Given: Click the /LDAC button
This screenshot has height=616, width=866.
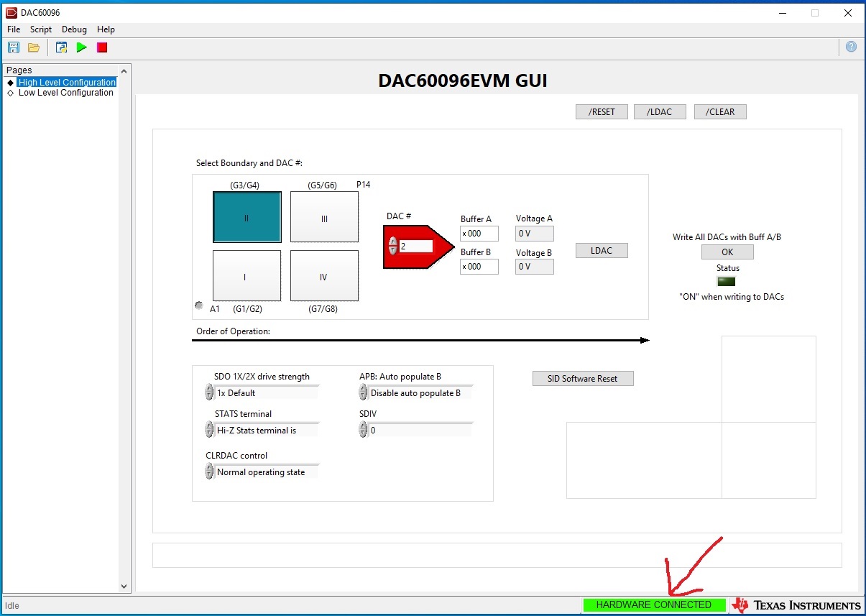Looking at the screenshot, I should [660, 112].
